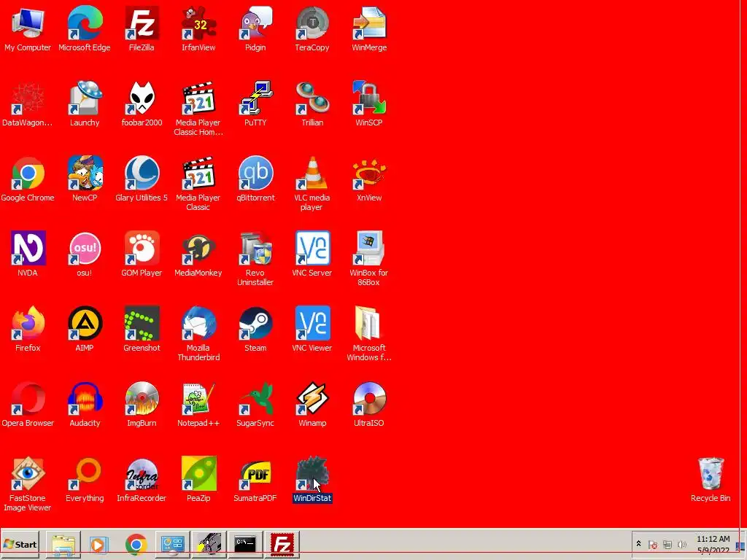Open IrfanView desktop shortcut
This screenshot has width=747, height=560.
coord(198,23)
